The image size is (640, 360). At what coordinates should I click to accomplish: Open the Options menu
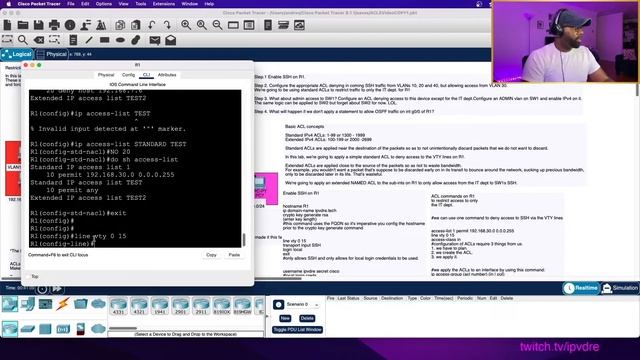104,4
